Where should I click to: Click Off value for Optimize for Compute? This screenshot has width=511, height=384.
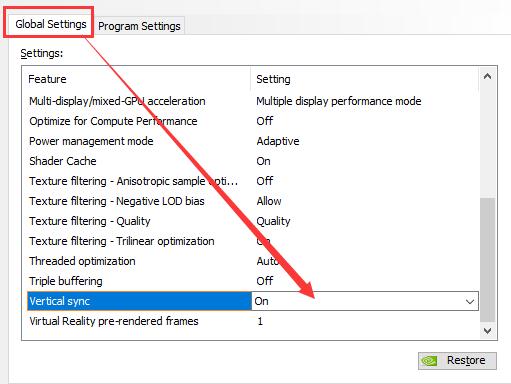[265, 121]
